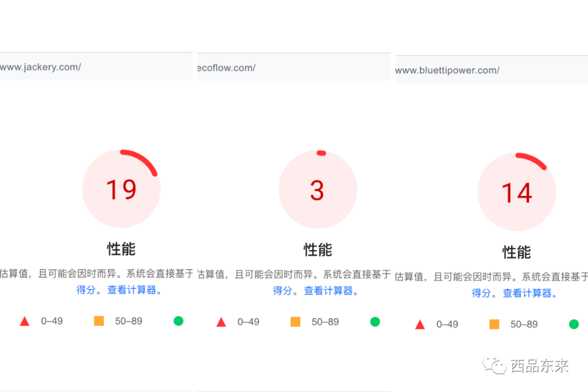588x392 pixels.
Task: Click the jackery.com URL field
Action: (x=96, y=66)
